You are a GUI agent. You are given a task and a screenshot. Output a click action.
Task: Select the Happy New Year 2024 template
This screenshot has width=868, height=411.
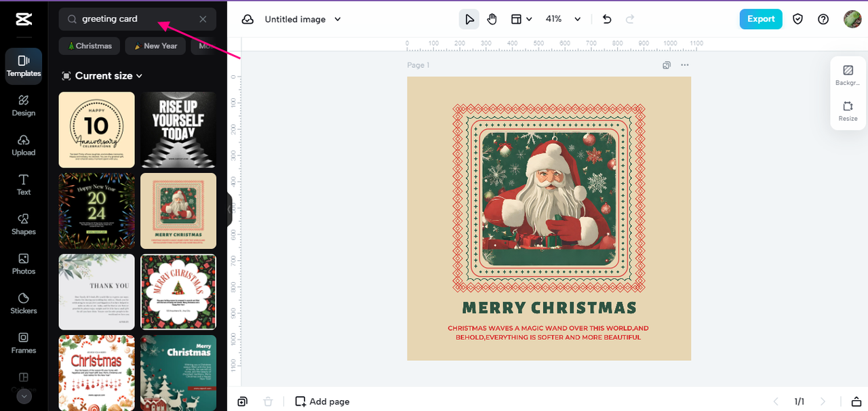click(97, 211)
